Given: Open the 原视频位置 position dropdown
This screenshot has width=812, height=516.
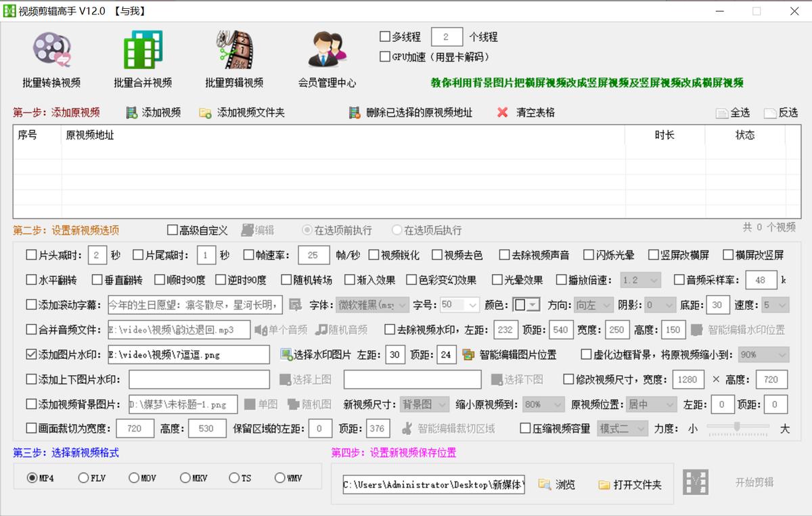Looking at the screenshot, I should (x=650, y=404).
